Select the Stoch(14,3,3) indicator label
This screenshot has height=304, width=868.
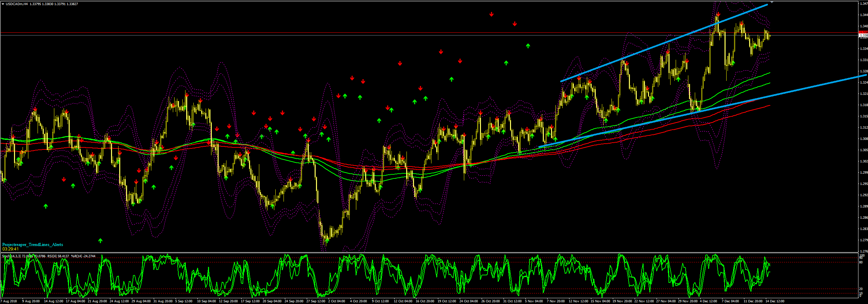[12, 256]
